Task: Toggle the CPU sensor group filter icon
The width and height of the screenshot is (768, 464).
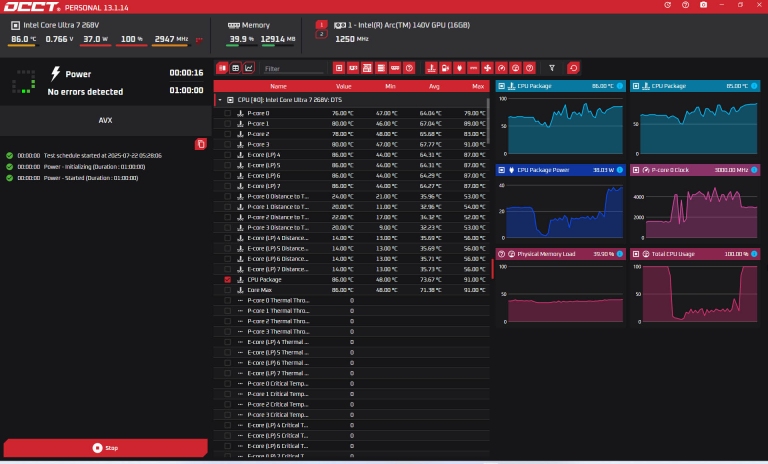Action: (339, 68)
